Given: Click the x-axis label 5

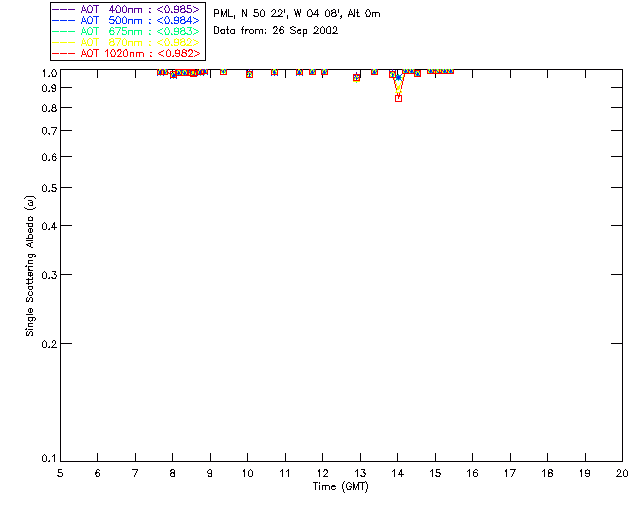Looking at the screenshot, I should 60,473.
